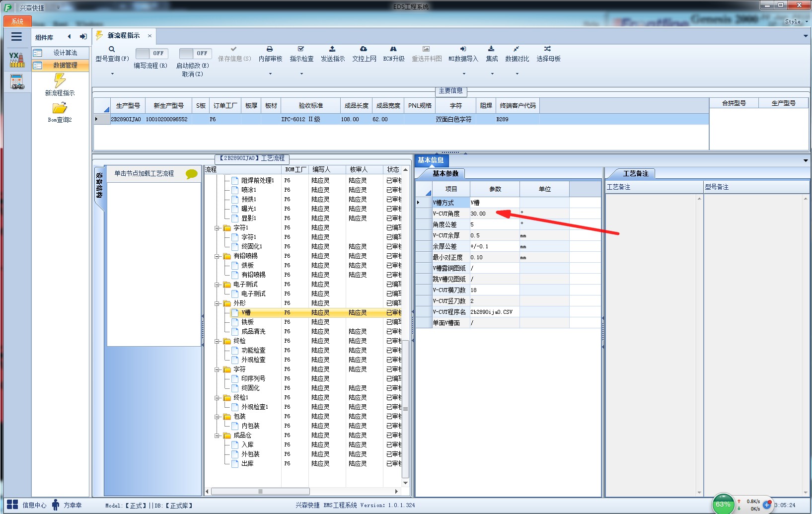Click the yellow speech bubble icon
This screenshot has height=514, width=812.
(x=192, y=174)
